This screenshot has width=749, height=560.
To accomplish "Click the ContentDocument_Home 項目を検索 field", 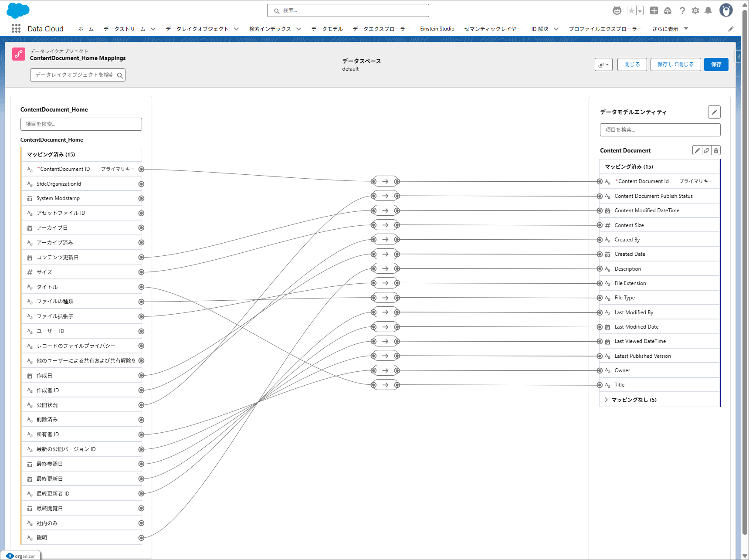I will 81,124.
